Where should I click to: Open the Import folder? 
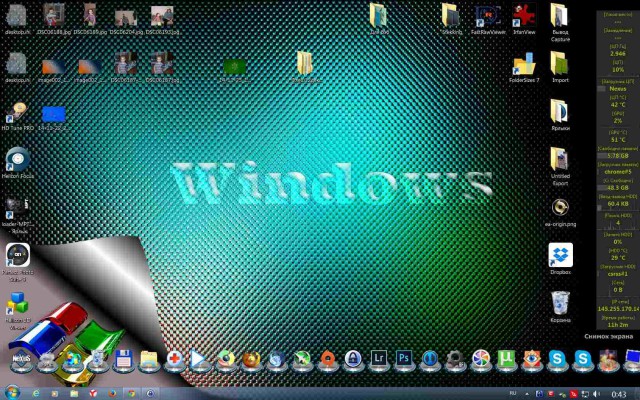click(559, 64)
